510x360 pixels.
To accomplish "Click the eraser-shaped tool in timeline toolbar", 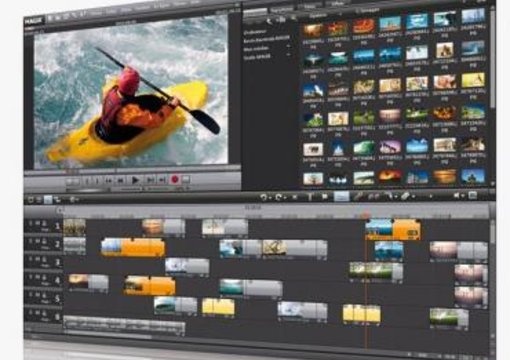I will pos(405,196).
